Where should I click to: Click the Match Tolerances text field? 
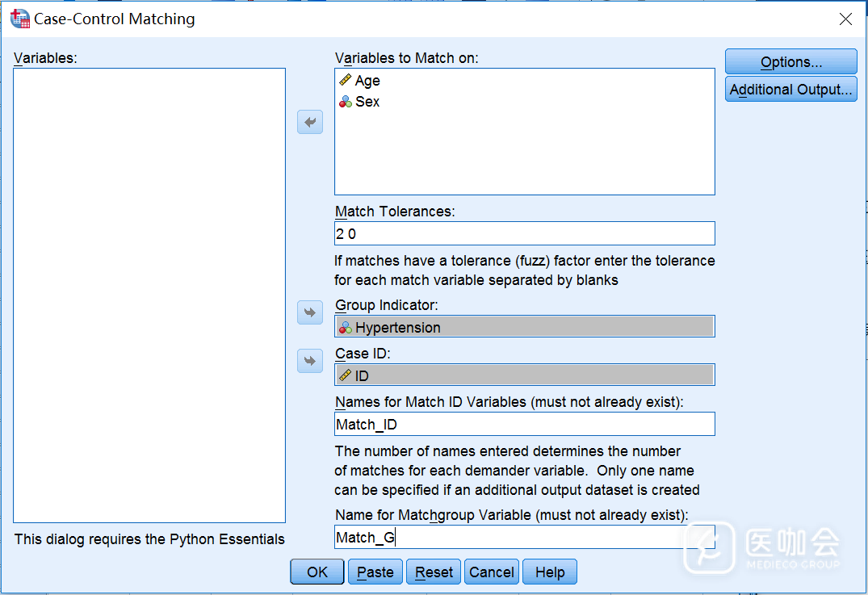click(x=524, y=233)
